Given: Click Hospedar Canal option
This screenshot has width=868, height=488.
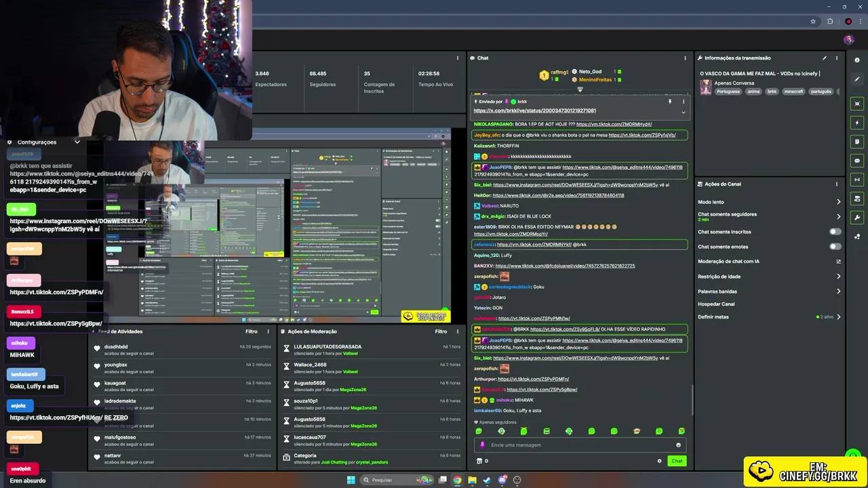Looking at the screenshot, I should click(715, 304).
